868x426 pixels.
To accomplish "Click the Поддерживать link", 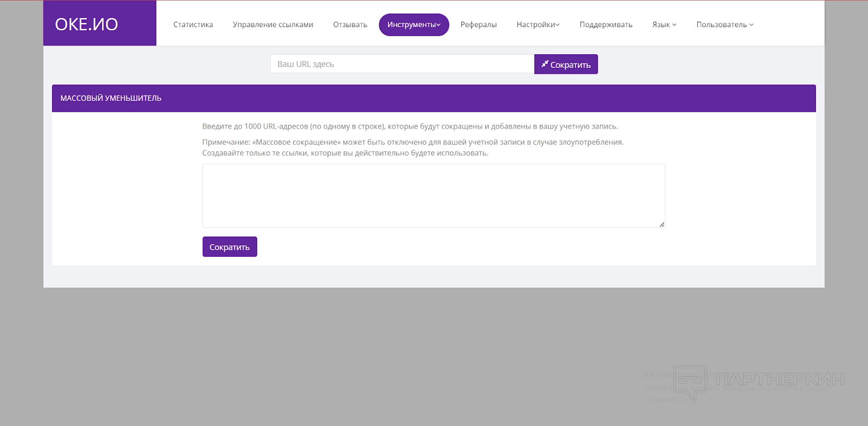I will (x=605, y=25).
